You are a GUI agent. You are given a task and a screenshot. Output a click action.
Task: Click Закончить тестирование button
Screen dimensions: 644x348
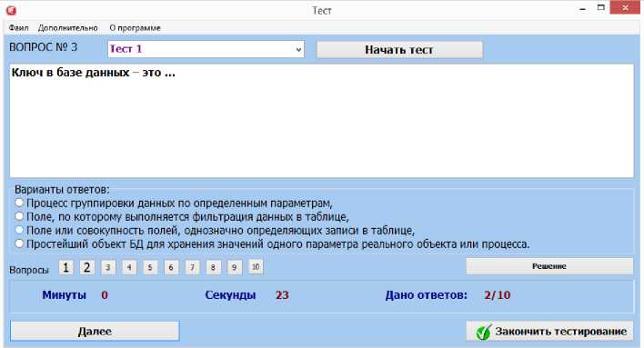[x=549, y=331]
